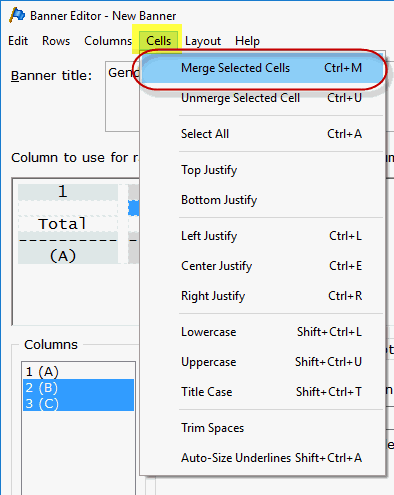Apply Title Case to cells
The image size is (394, 495).
coord(263,392)
